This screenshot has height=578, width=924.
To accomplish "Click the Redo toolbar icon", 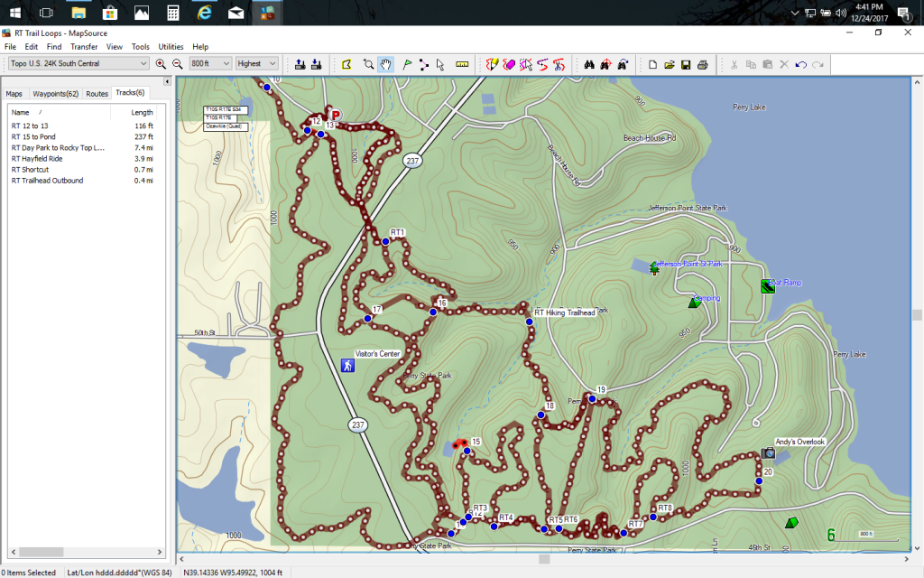I will (x=818, y=64).
